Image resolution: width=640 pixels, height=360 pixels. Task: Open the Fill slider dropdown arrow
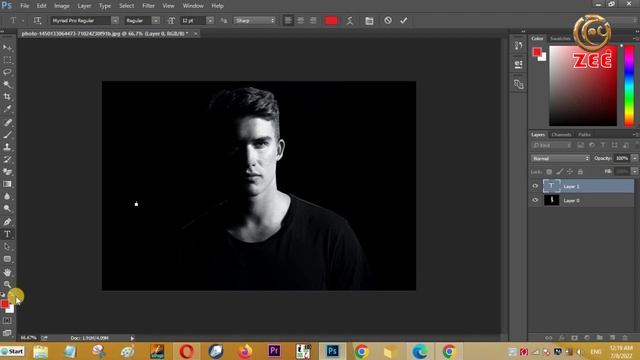click(635, 172)
